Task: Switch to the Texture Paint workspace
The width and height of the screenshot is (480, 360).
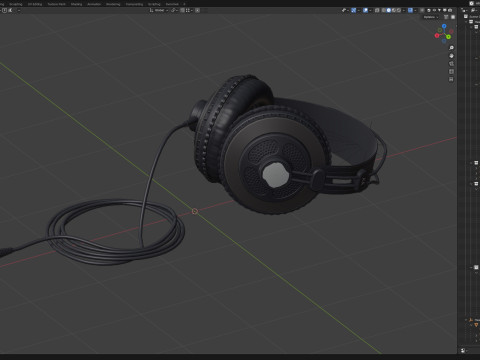Action: [x=57, y=4]
